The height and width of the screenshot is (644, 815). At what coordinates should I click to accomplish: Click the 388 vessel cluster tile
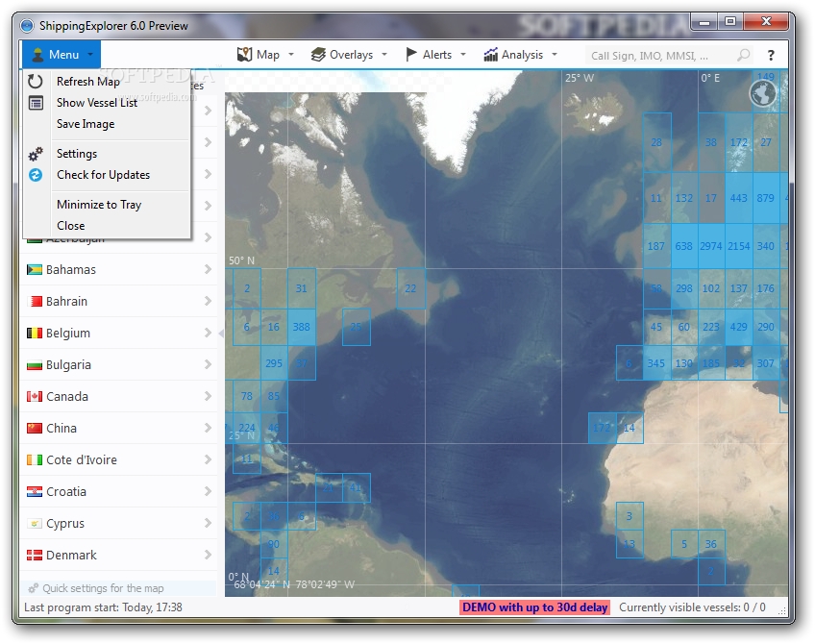point(301,327)
